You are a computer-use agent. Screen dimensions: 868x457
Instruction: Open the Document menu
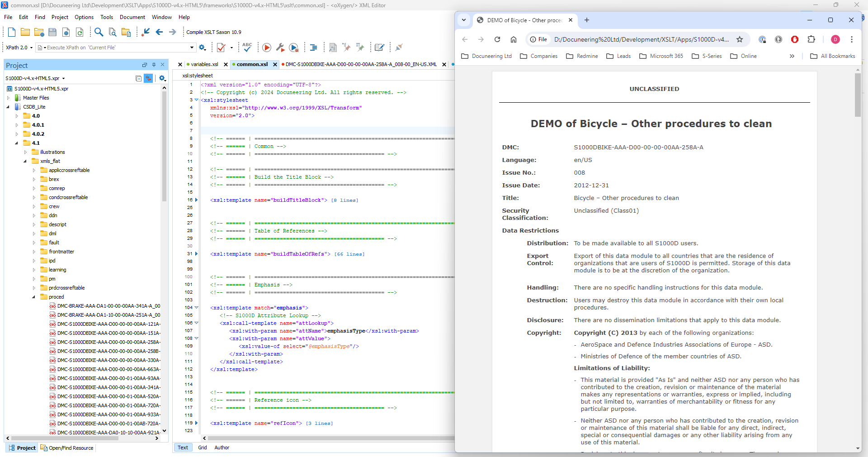(x=132, y=17)
